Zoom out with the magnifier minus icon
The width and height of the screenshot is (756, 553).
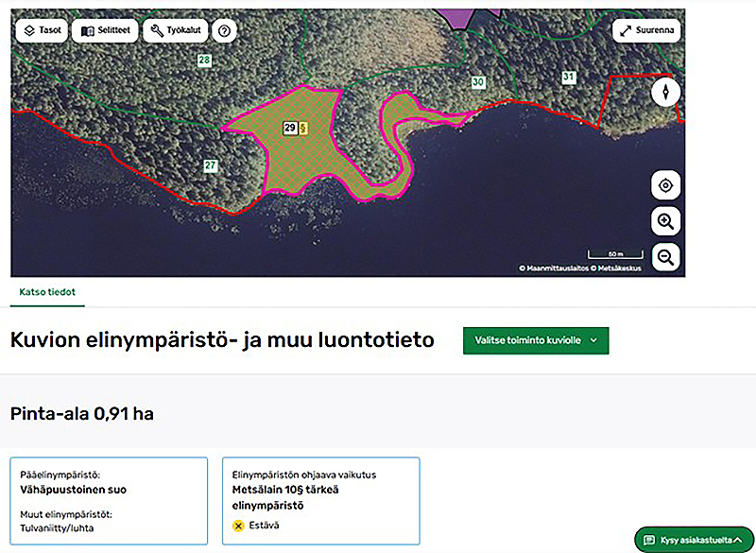click(665, 256)
